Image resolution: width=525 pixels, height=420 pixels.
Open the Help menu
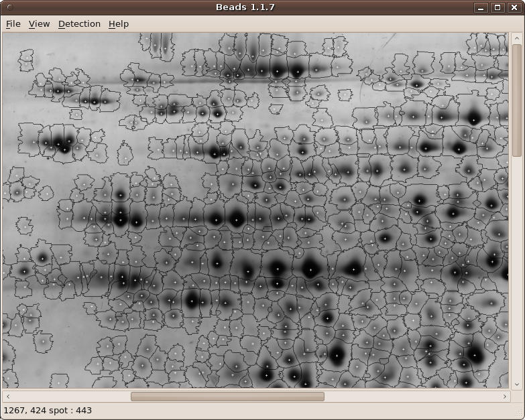click(118, 24)
